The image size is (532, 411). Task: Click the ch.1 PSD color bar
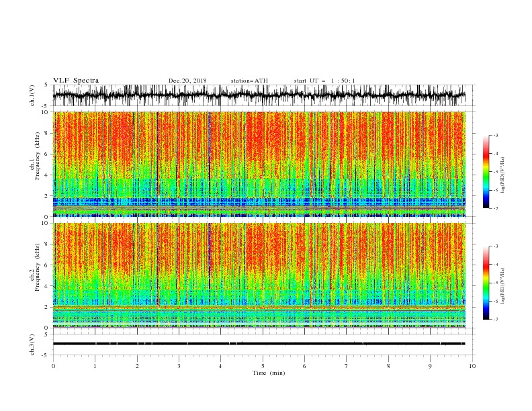click(x=486, y=172)
